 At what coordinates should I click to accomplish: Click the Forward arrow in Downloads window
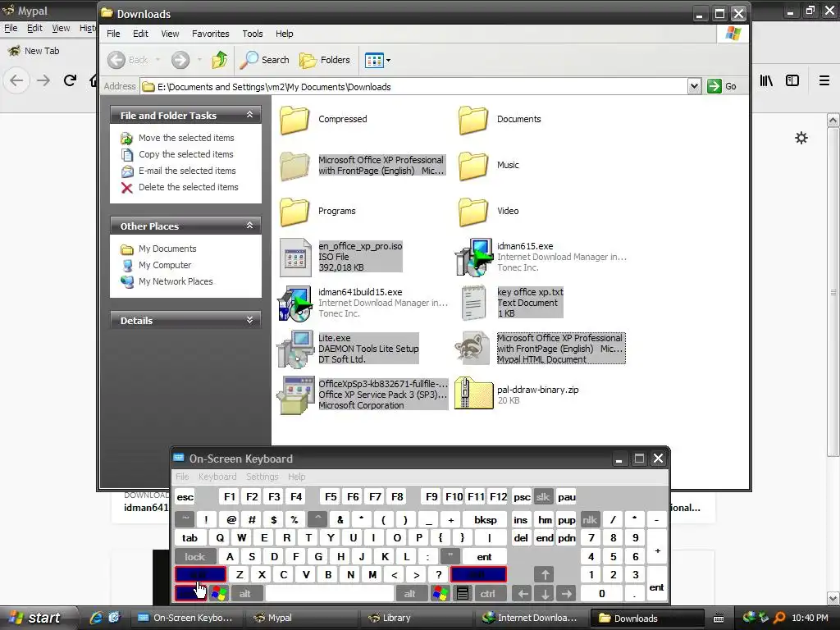point(180,60)
